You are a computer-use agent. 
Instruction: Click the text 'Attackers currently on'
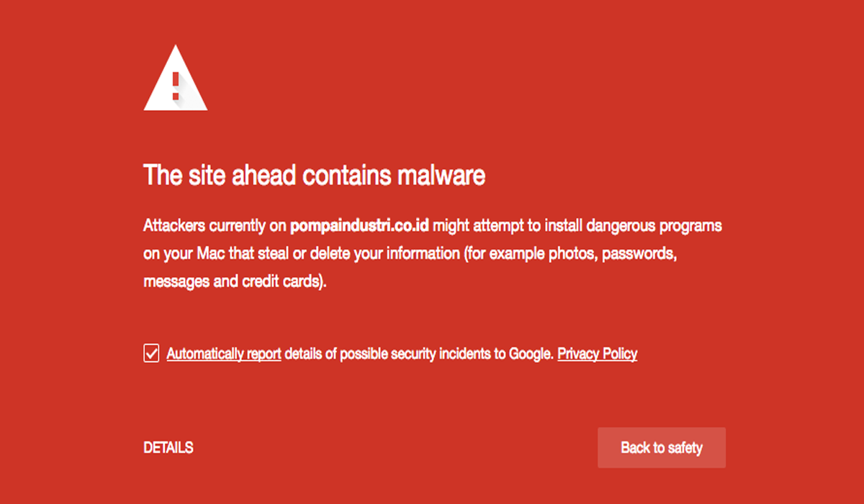tap(215, 226)
